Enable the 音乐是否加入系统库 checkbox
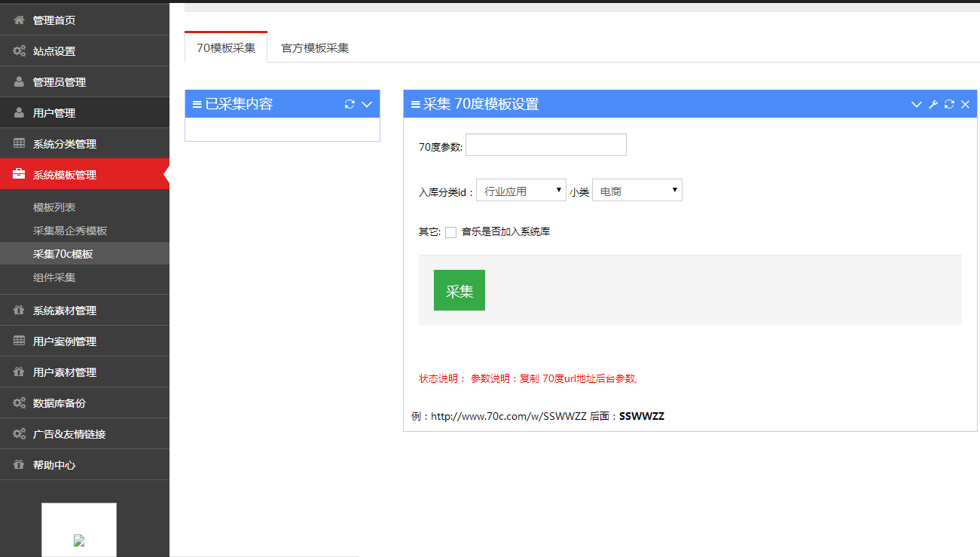 point(450,232)
